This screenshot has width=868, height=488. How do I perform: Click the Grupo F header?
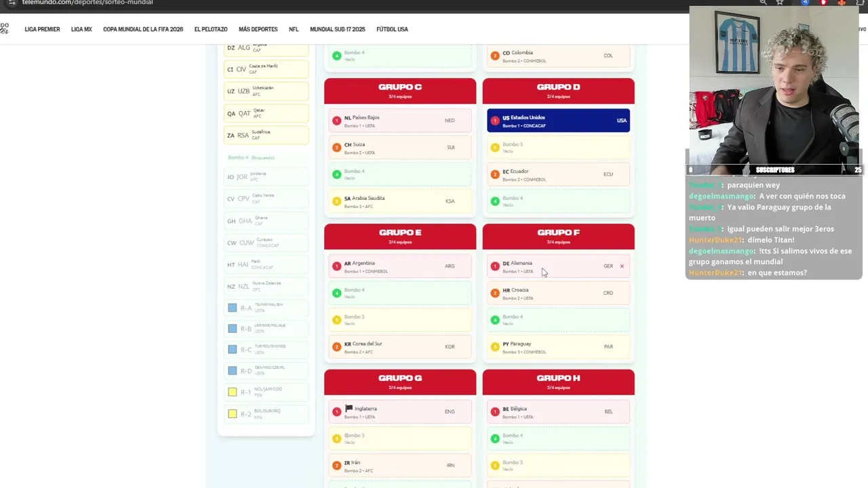pyautogui.click(x=558, y=237)
